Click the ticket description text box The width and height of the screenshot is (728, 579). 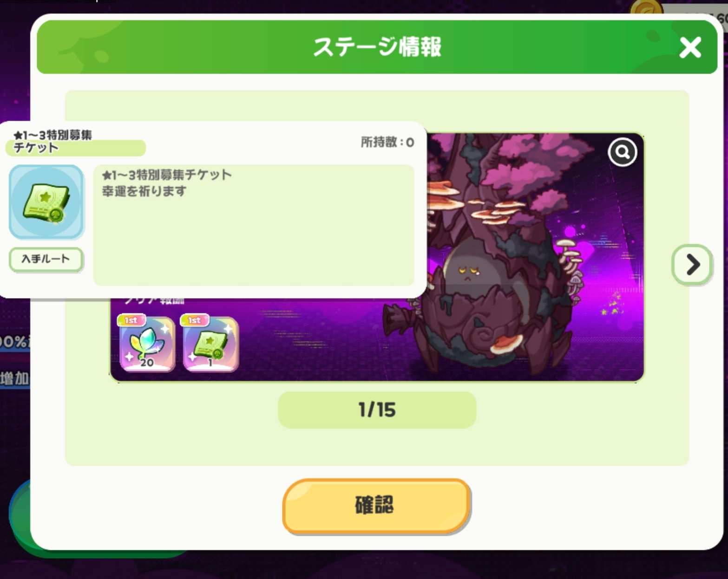tap(253, 225)
